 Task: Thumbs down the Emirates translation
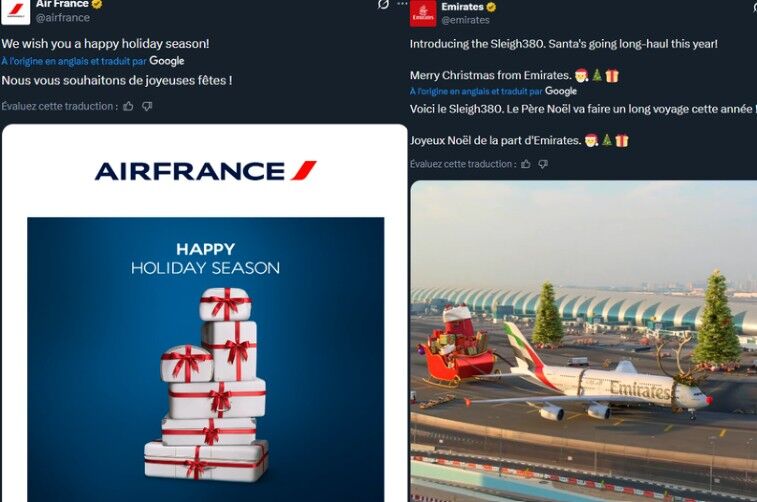pos(543,164)
